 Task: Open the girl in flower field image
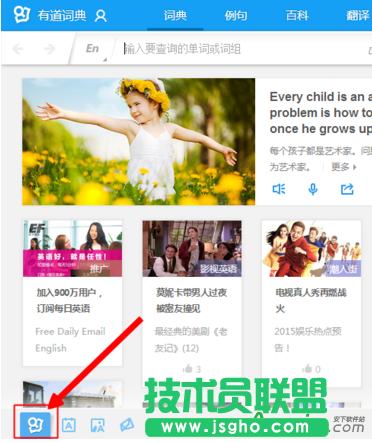[138, 141]
